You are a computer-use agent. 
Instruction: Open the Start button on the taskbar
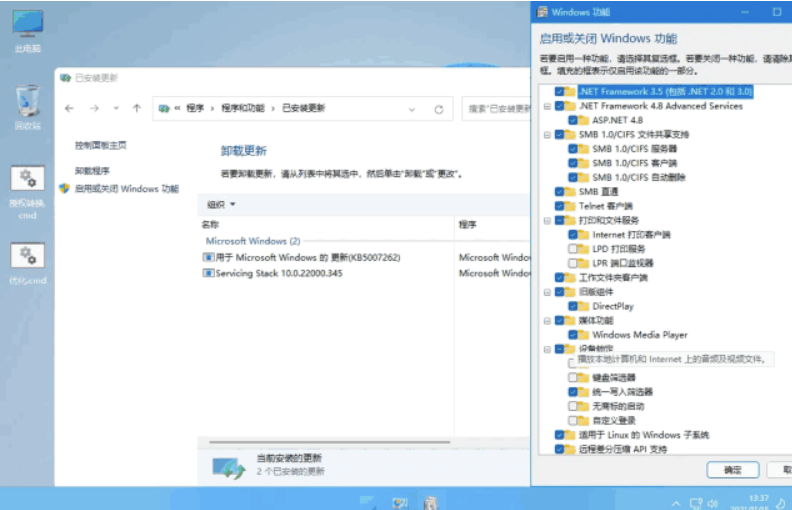(368, 502)
